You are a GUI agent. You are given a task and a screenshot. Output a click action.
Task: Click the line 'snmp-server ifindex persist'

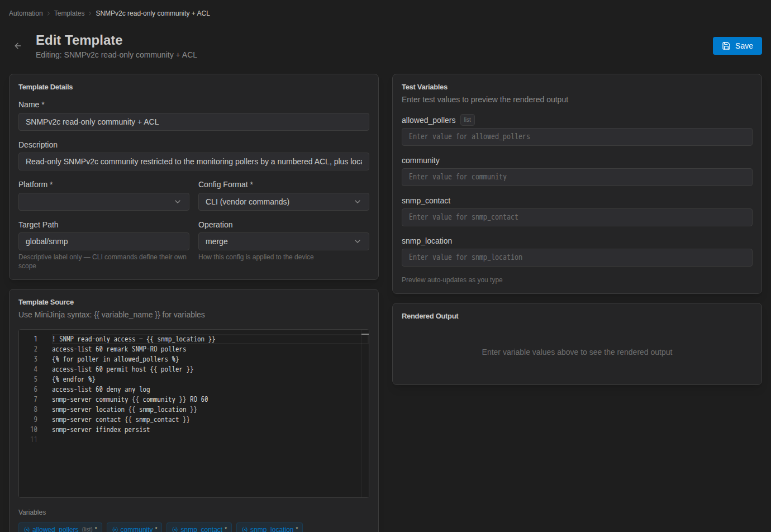pos(101,430)
